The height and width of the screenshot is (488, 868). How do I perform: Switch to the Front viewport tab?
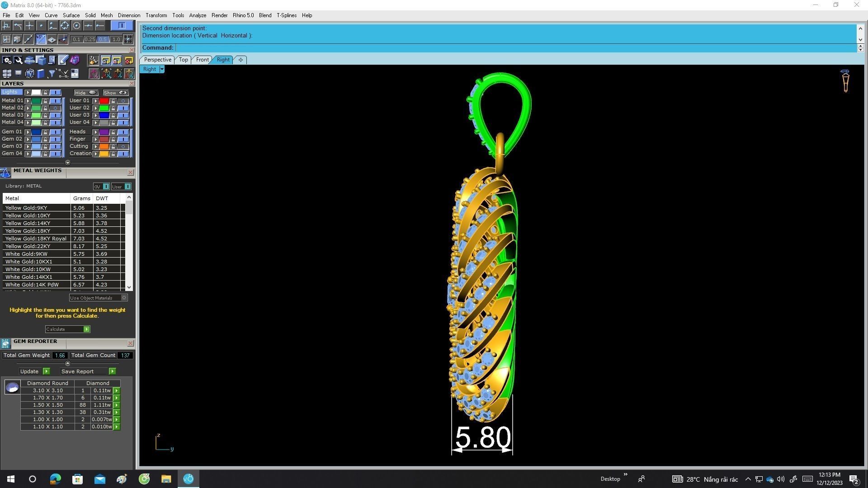(x=202, y=60)
